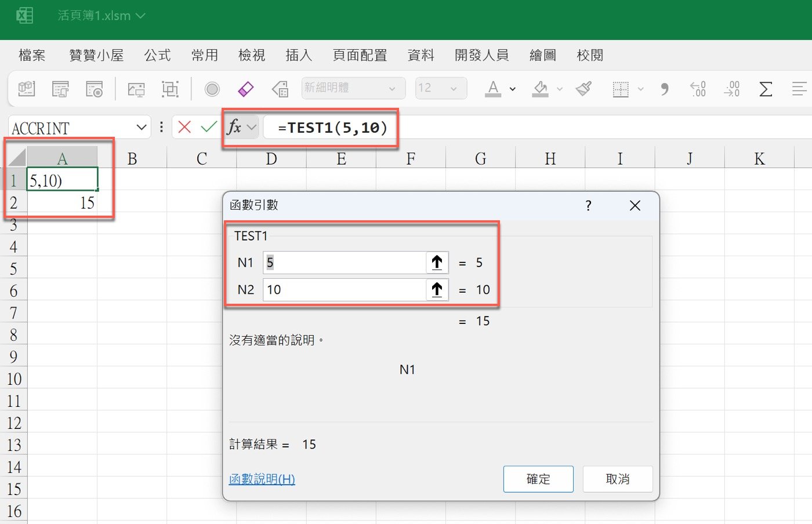Click the N2 argument input field
This screenshot has height=524, width=812.
pyautogui.click(x=345, y=289)
